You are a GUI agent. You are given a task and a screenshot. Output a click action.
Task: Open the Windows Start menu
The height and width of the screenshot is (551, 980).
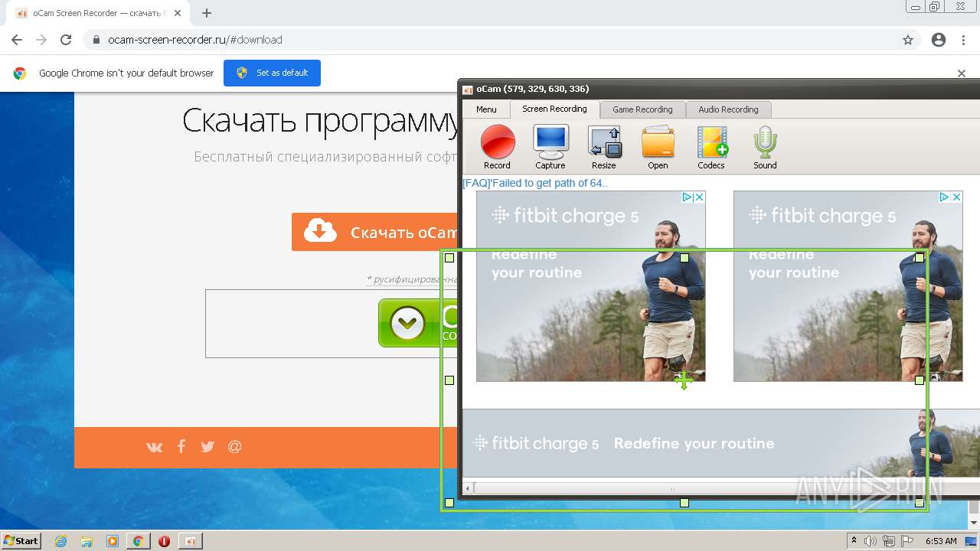point(21,540)
